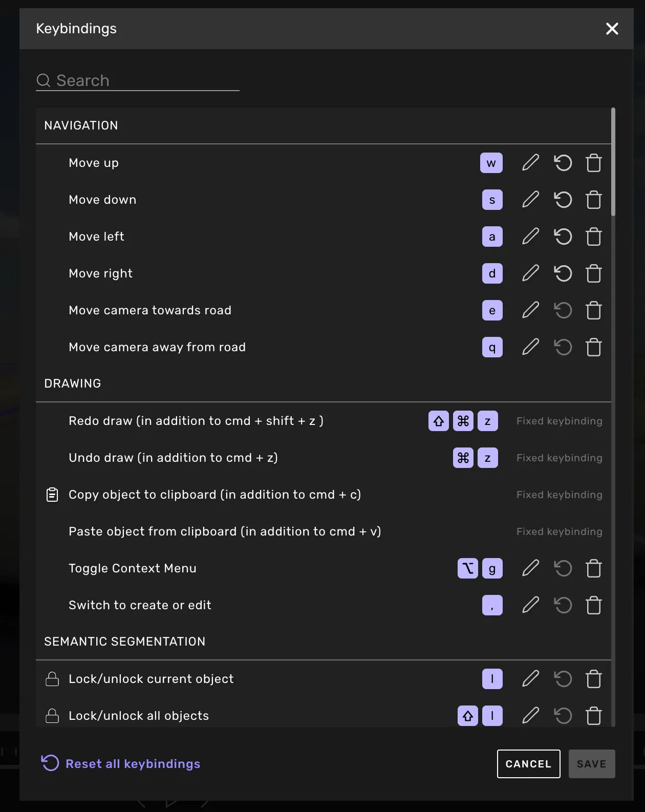Reset Move camera away from road keybinding

point(563,347)
